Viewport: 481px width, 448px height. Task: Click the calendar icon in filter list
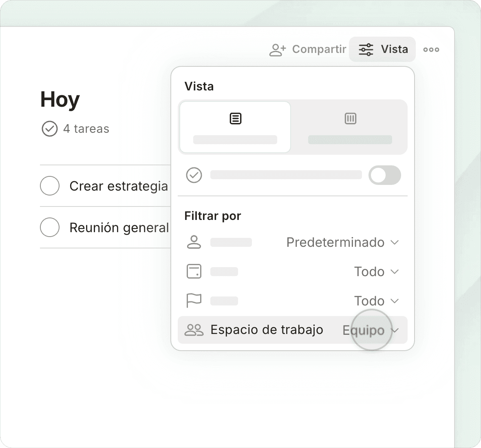[x=194, y=271]
